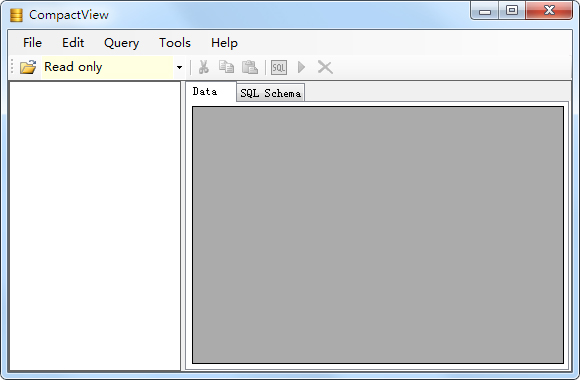Expand the Read only mode dropdown arrow
Viewport: 580px width, 380px height.
[179, 67]
